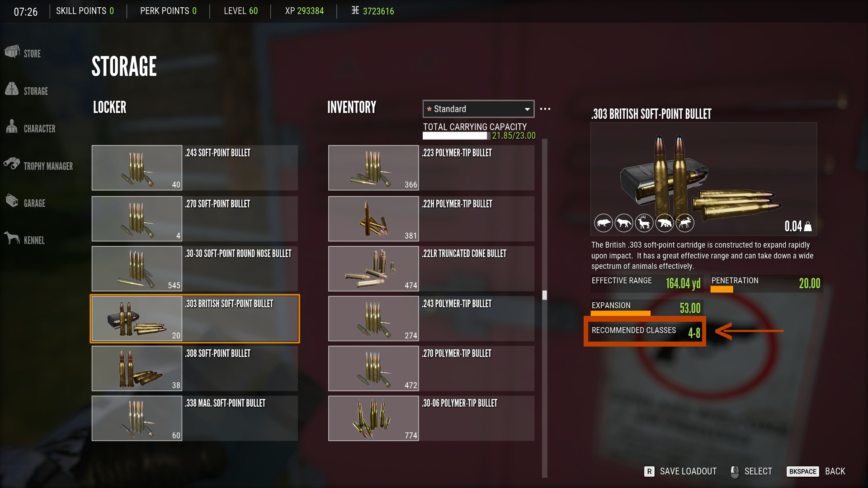Select .243 Soft-Point Bullet in locker
Screen dimensions: 868x488
click(195, 168)
